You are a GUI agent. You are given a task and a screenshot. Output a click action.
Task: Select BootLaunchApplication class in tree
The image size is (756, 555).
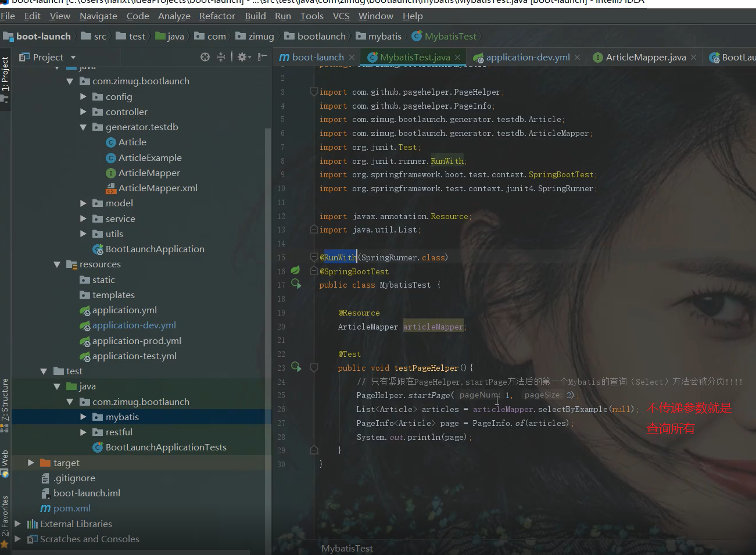tap(149, 249)
